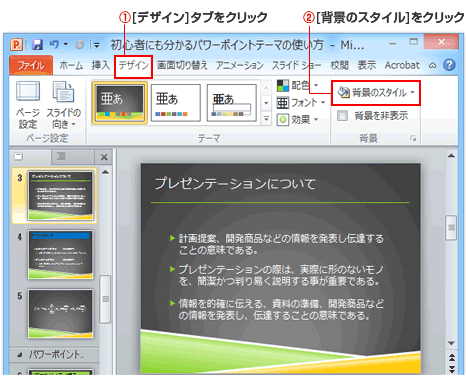Open the Acrobat tab

(x=402, y=65)
